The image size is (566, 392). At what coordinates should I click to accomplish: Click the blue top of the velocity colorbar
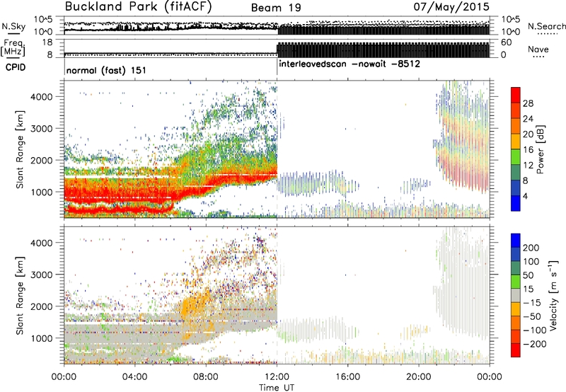click(x=516, y=240)
